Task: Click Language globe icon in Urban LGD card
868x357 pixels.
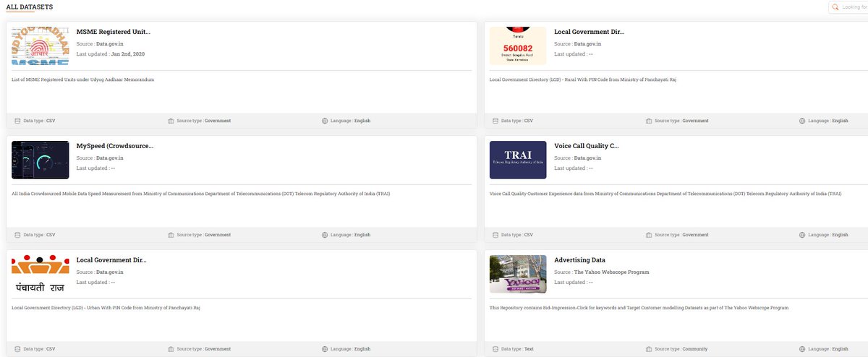Action: point(325,349)
